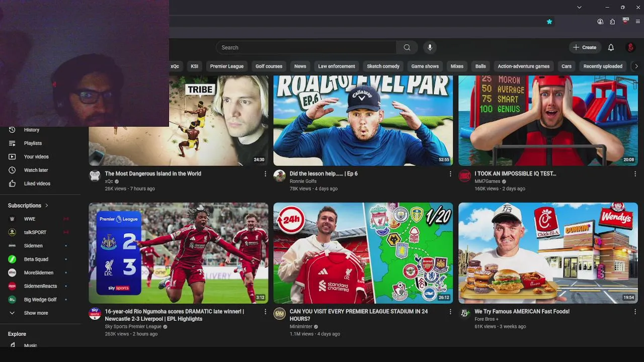Open Did the lesson help Ep 6 title
Image resolution: width=644 pixels, height=362 pixels.
pyautogui.click(x=324, y=173)
